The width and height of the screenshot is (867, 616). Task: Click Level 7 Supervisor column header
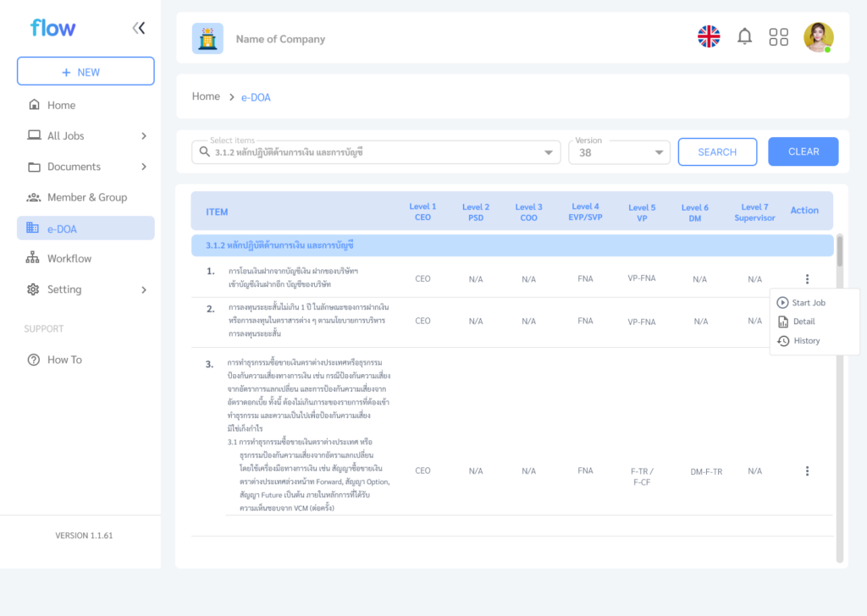[x=754, y=212]
